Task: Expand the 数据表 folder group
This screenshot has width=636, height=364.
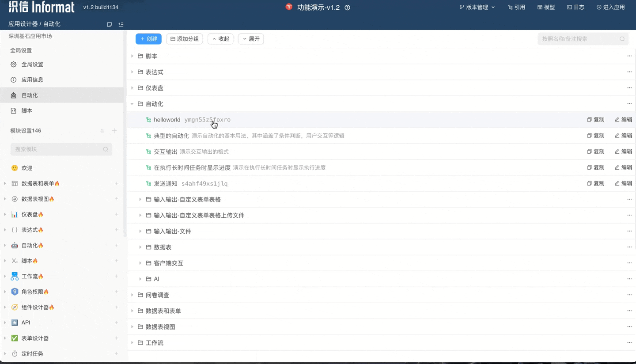Action: point(141,247)
